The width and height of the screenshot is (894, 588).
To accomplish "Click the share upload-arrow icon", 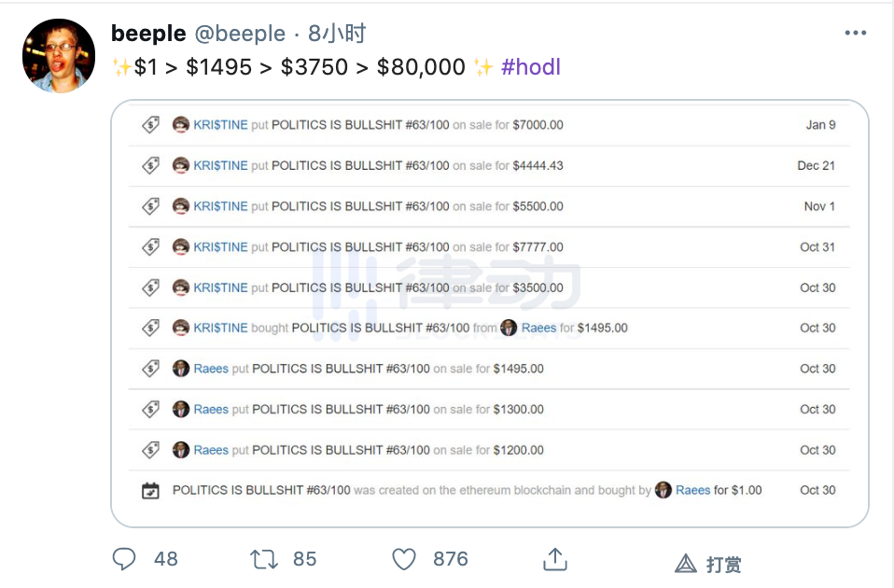I will point(554,557).
